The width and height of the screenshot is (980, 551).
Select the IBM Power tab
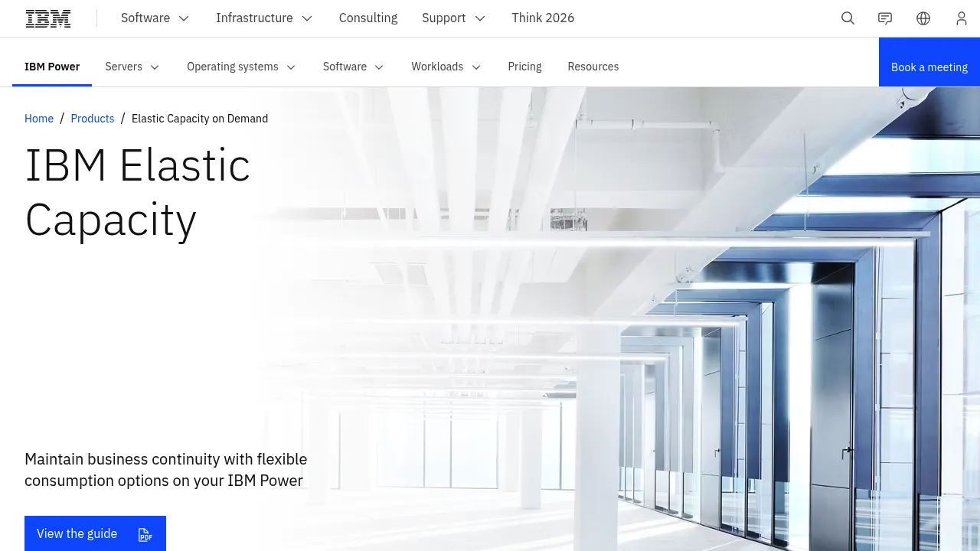(x=52, y=67)
